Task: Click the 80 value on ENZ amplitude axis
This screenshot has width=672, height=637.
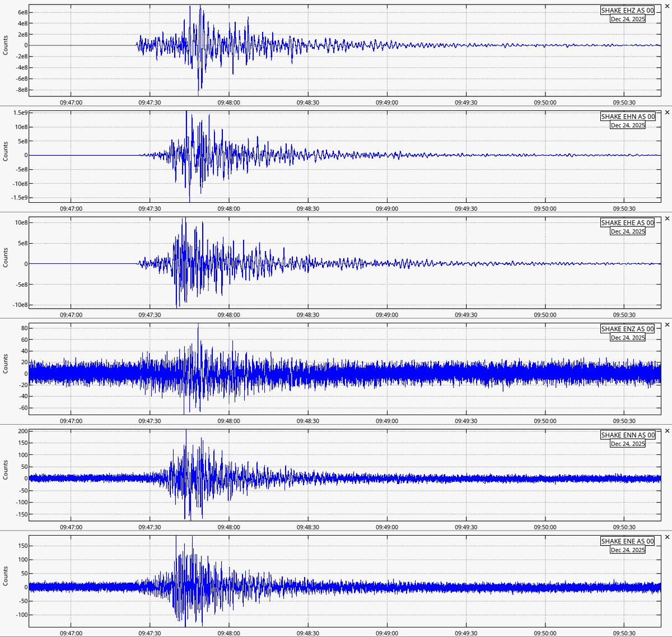Action: [25, 328]
